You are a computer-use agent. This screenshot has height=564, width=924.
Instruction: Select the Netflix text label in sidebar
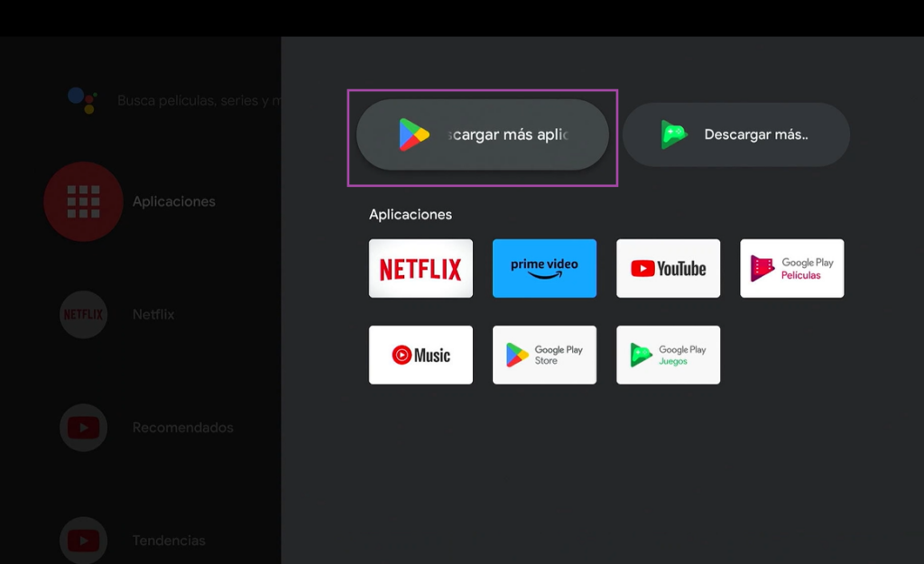[153, 315]
